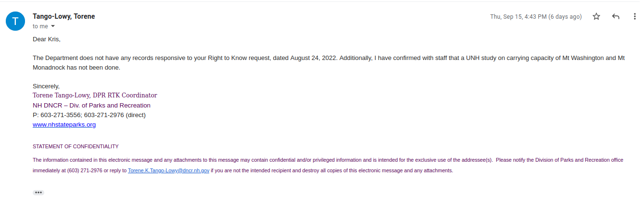Screen dimensions: 644x203
Task: Click the "Monadnock has not been done." line
Action: pos(76,68)
